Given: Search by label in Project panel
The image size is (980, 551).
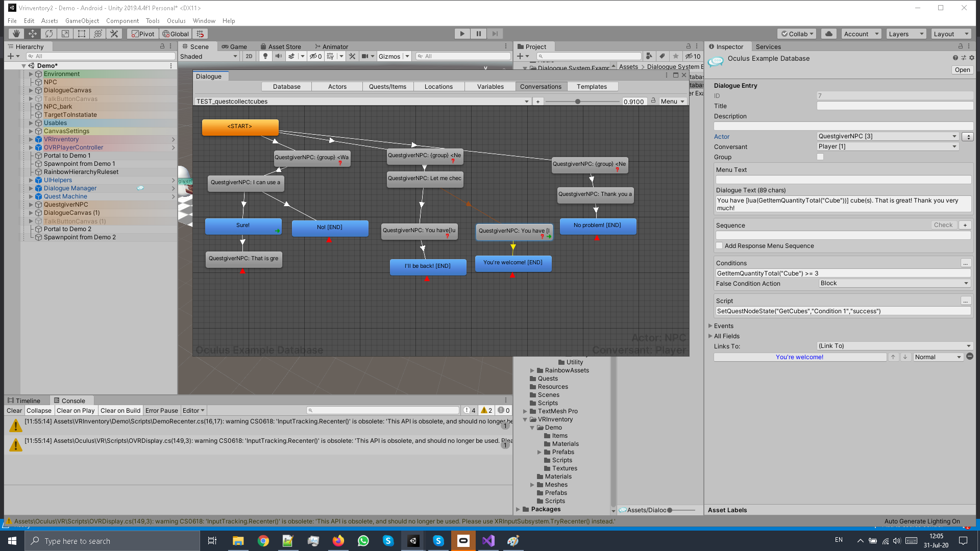Looking at the screenshot, I should tap(662, 56).
